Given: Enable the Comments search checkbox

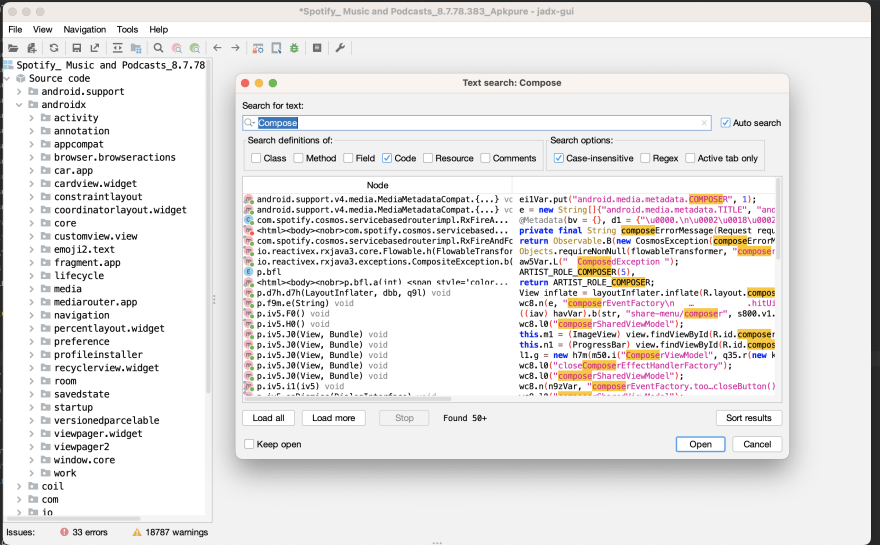Looking at the screenshot, I should coord(485,158).
